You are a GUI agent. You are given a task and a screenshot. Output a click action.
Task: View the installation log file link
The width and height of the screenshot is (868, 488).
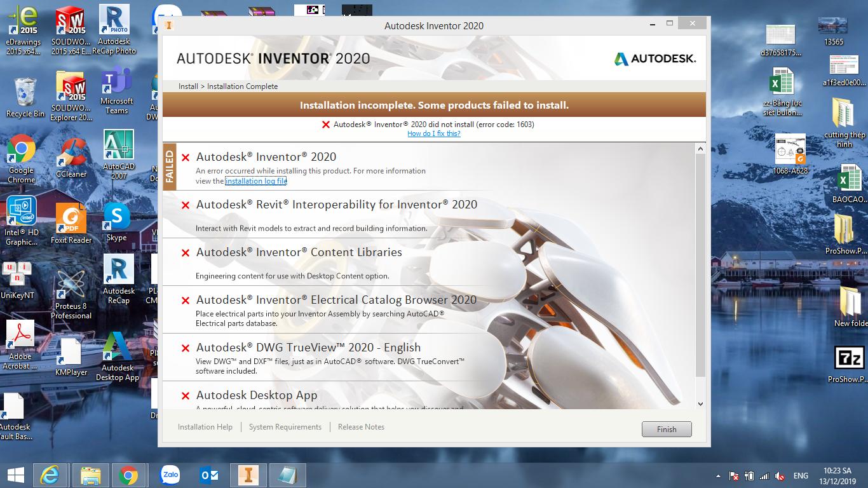click(x=256, y=181)
